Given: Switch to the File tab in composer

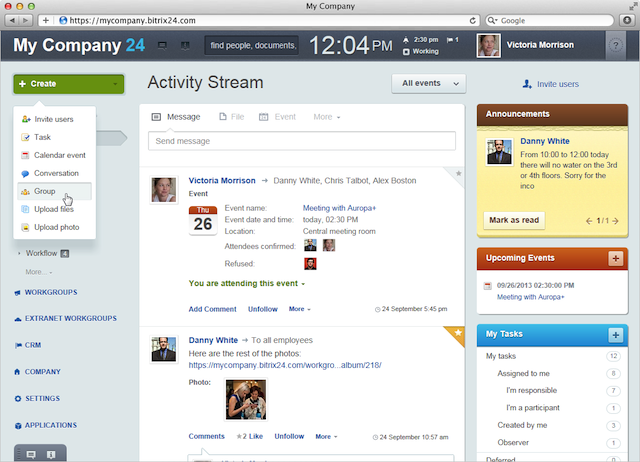Looking at the screenshot, I should tap(231, 117).
